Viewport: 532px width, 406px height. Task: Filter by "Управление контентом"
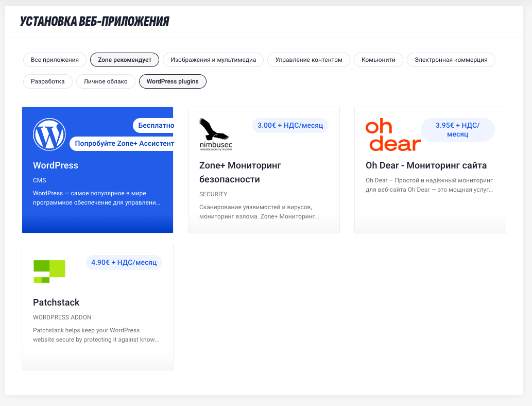click(x=308, y=60)
